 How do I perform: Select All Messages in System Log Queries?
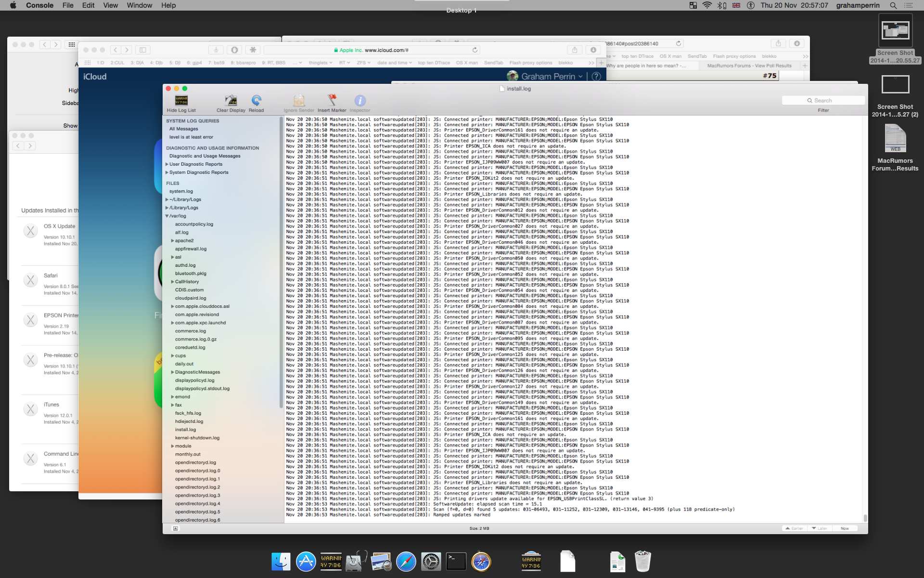[183, 129]
